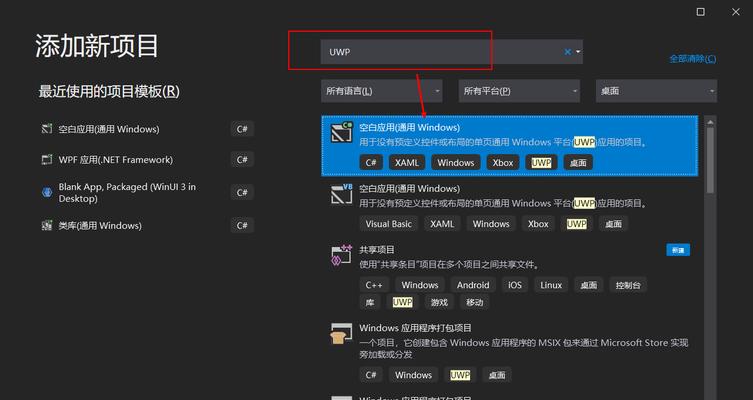
Task: Click the recent WPF 应用(.NET Framework) icon
Action: coord(47,159)
